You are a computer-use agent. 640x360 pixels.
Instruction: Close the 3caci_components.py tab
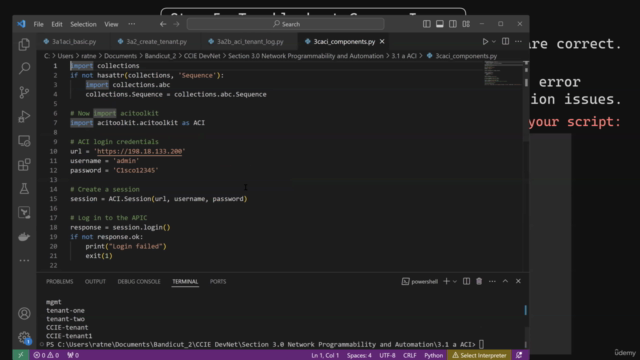point(382,42)
